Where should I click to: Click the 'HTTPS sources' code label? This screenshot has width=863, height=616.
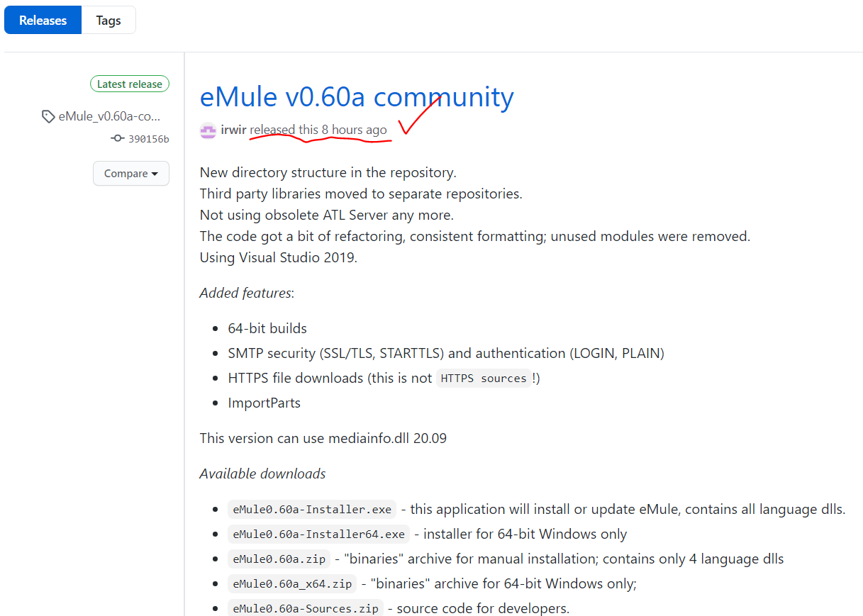[x=484, y=379]
